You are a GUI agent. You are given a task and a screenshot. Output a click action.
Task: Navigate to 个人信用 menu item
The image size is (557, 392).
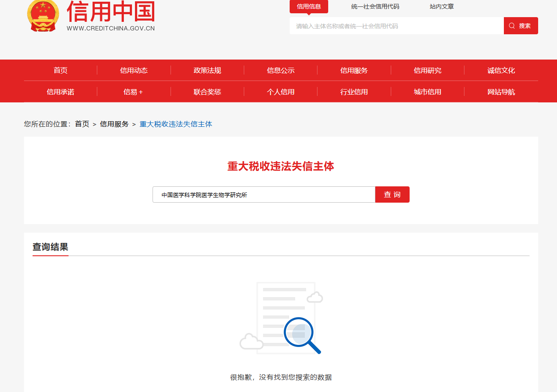coord(281,92)
